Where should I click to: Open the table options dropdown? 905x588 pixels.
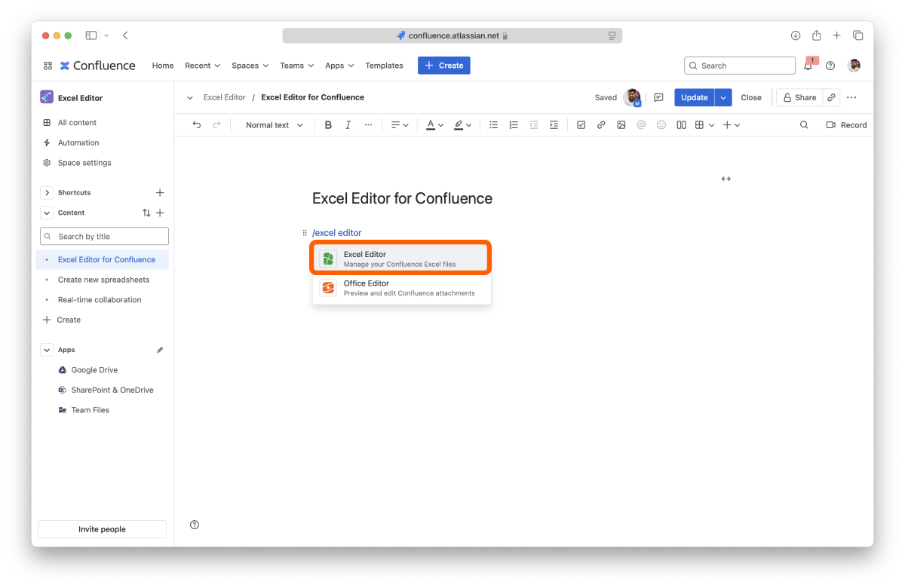click(x=704, y=125)
